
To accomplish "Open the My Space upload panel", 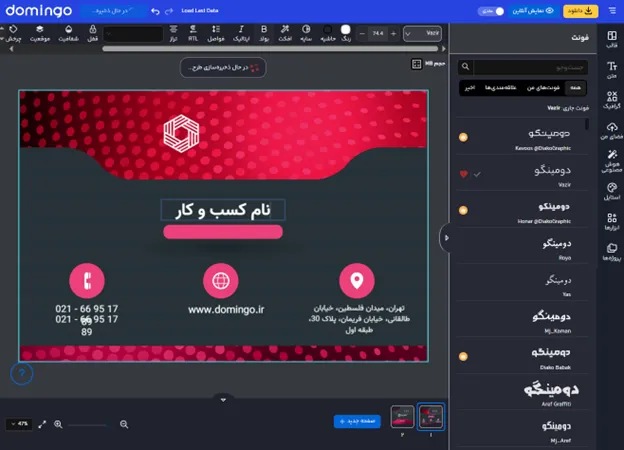I will click(x=611, y=130).
